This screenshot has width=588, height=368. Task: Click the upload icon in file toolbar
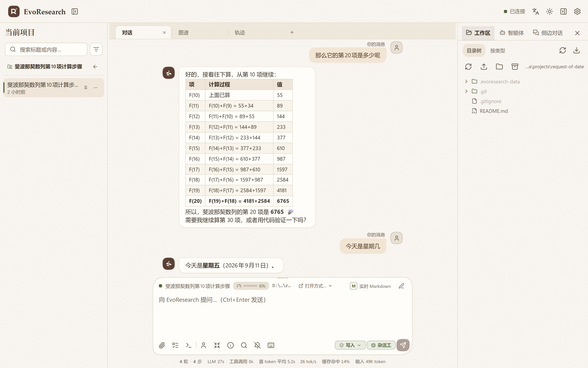tap(484, 67)
